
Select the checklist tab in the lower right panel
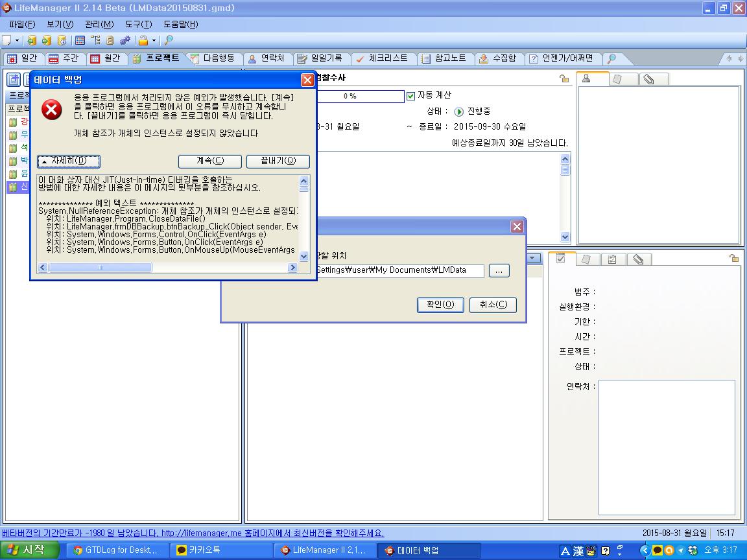[x=613, y=259]
